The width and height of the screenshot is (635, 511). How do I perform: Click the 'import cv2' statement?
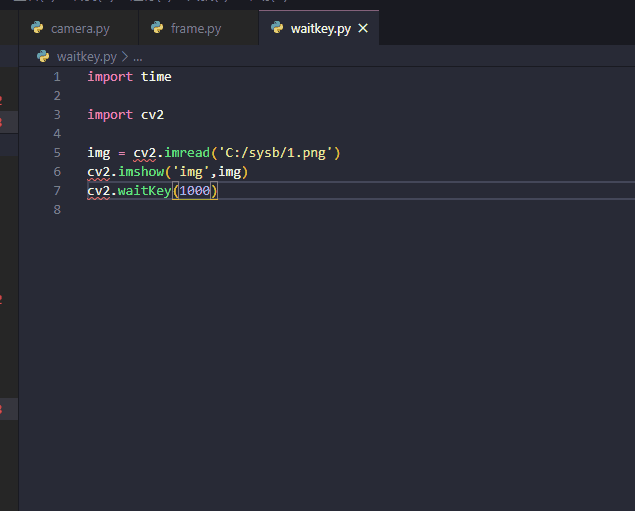click(x=126, y=115)
